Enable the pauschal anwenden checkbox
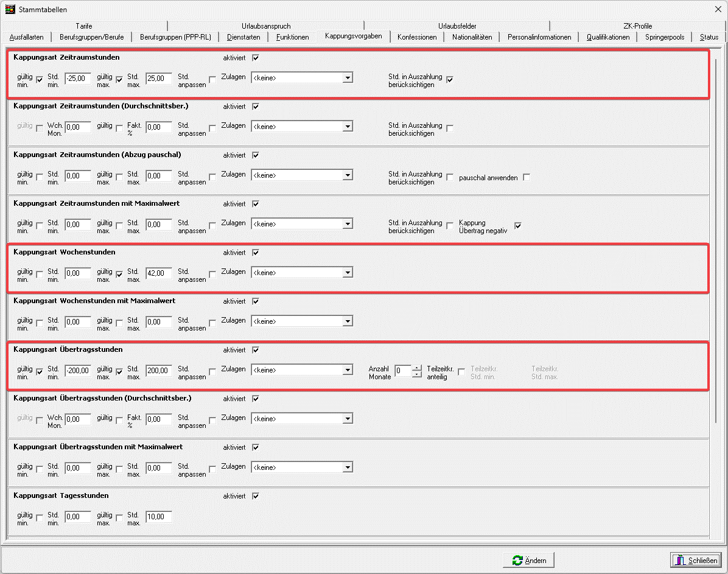This screenshot has width=728, height=574. coord(527,177)
